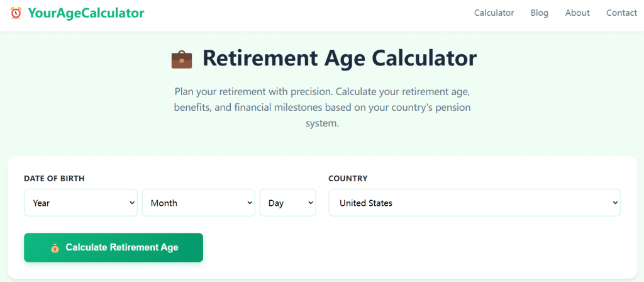Click the money bag icon on the button

coord(55,248)
